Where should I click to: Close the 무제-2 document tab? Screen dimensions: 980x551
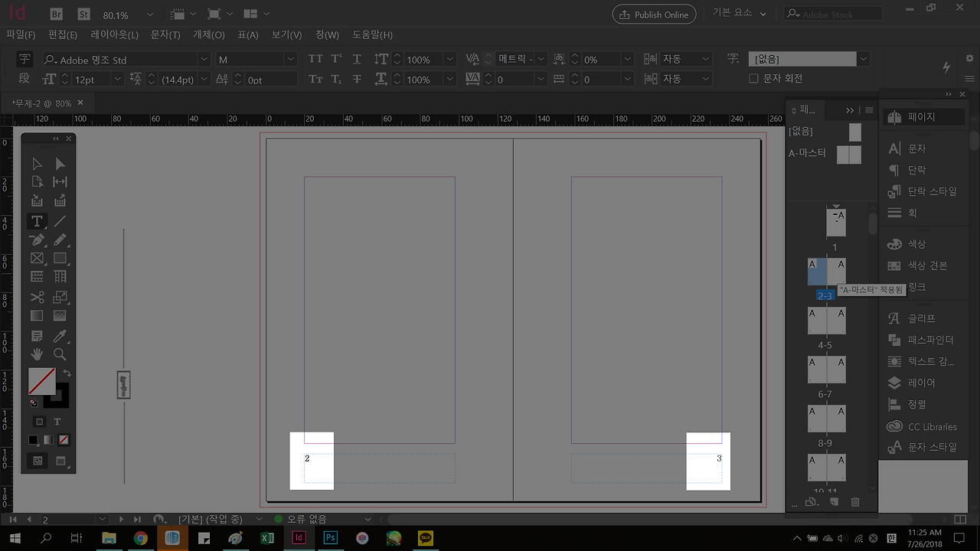coord(80,103)
